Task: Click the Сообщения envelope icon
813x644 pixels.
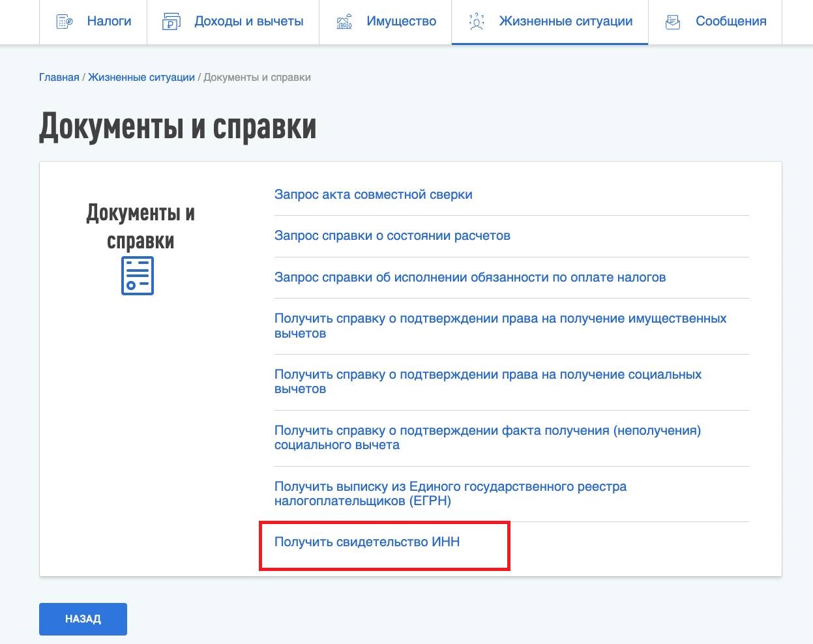Action: (x=672, y=21)
